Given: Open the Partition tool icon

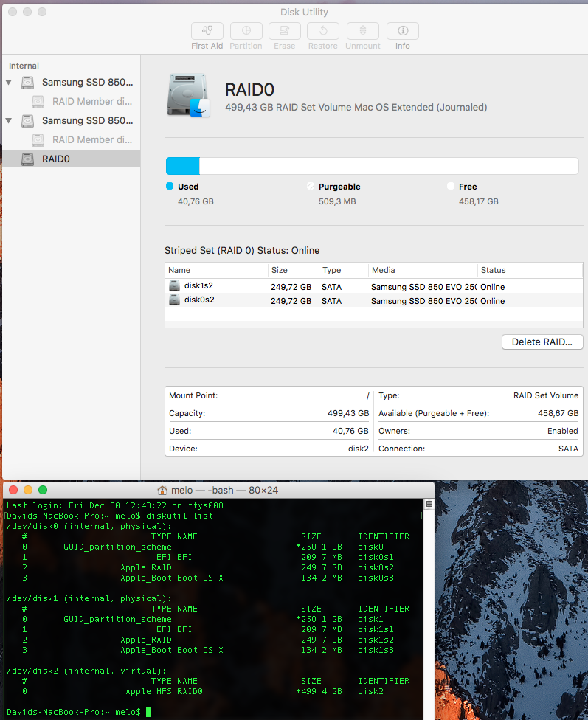Looking at the screenshot, I should point(246,31).
